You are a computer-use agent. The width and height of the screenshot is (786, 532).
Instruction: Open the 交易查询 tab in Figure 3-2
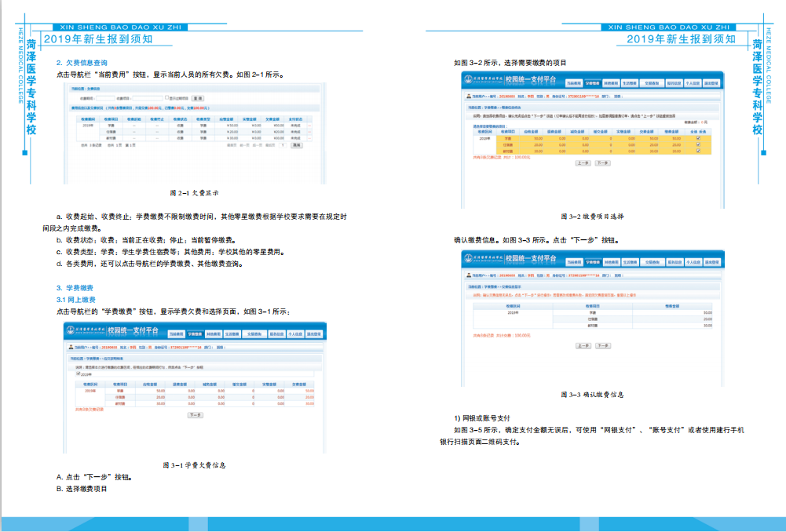click(653, 83)
